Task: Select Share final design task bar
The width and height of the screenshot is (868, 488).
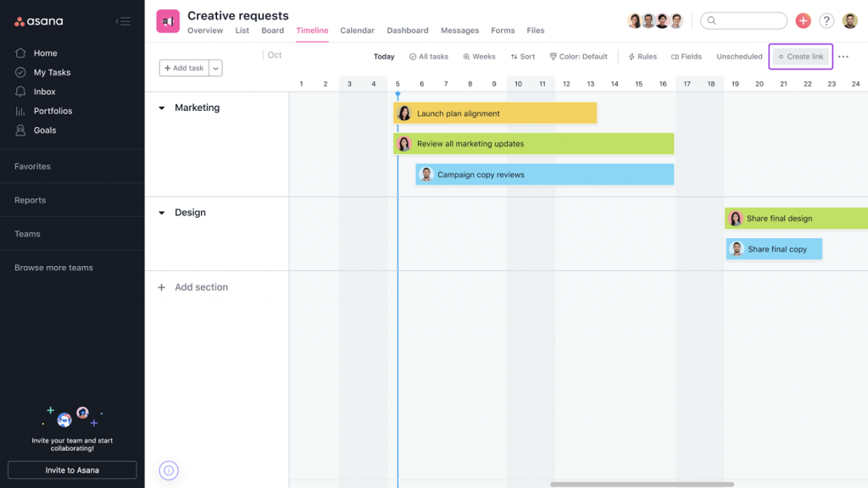Action: point(796,218)
